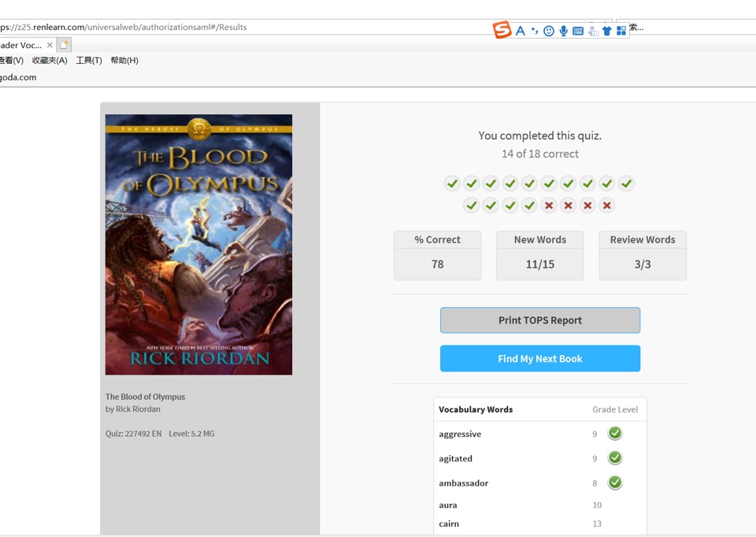Click the Print TOPS Report button

[540, 320]
